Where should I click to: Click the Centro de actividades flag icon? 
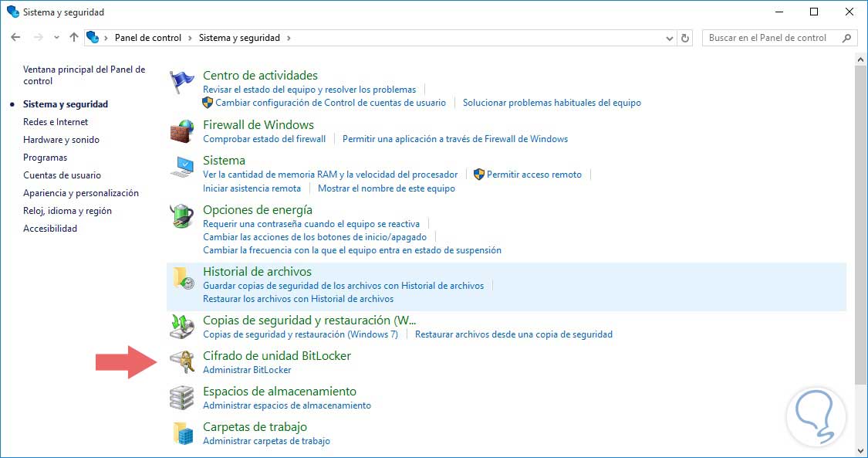[181, 82]
